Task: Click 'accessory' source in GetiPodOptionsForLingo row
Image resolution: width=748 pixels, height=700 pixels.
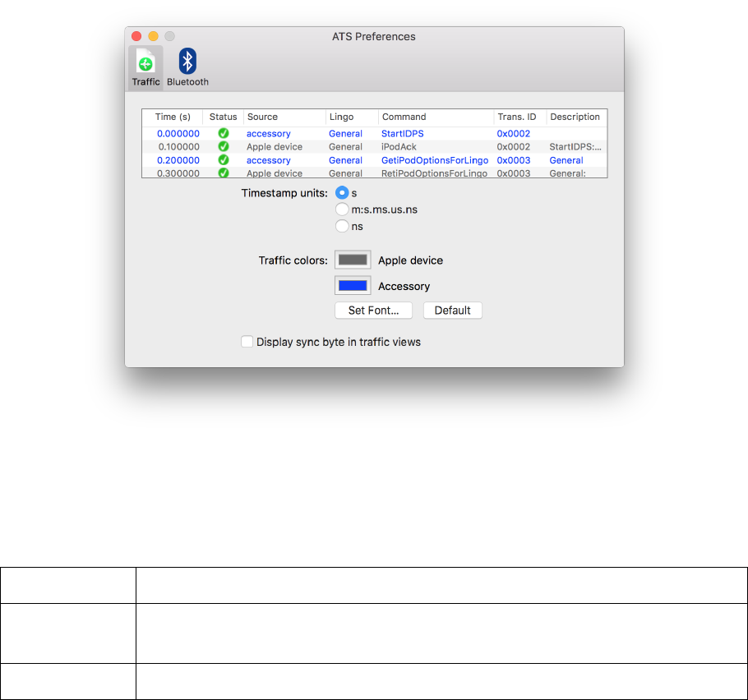Action: [x=269, y=160]
